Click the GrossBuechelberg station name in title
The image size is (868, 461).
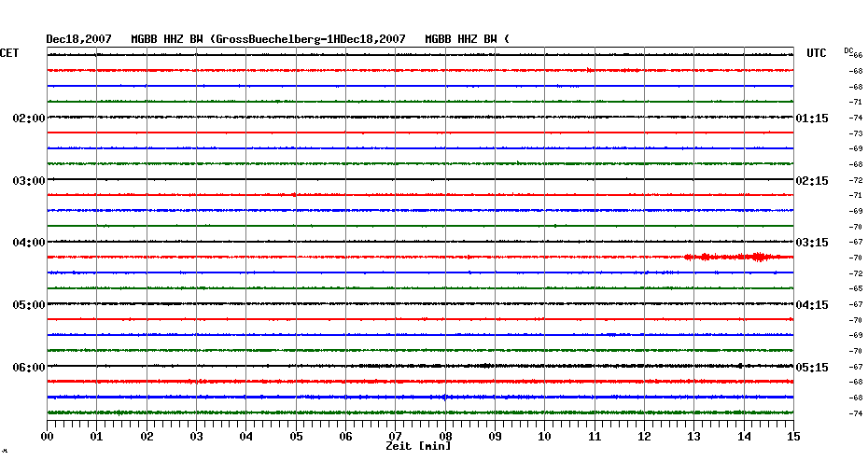click(269, 39)
